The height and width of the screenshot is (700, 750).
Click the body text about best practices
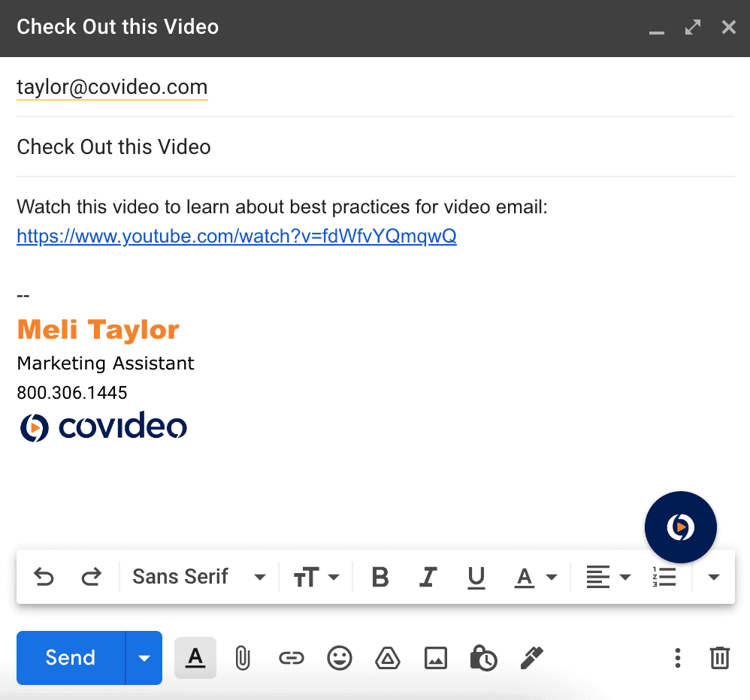[x=283, y=207]
